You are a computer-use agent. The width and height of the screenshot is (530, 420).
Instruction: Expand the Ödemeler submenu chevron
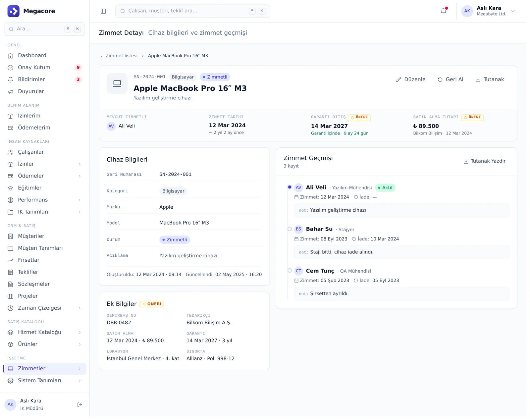pos(80,176)
